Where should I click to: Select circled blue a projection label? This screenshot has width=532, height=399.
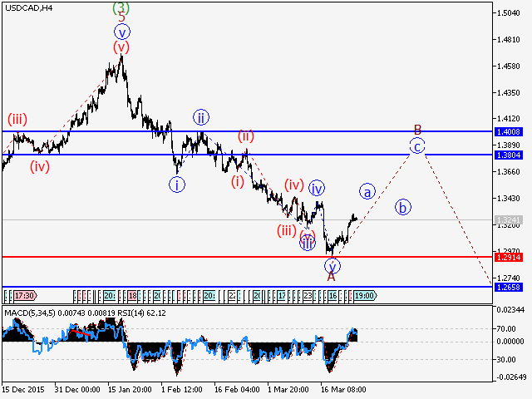point(367,192)
